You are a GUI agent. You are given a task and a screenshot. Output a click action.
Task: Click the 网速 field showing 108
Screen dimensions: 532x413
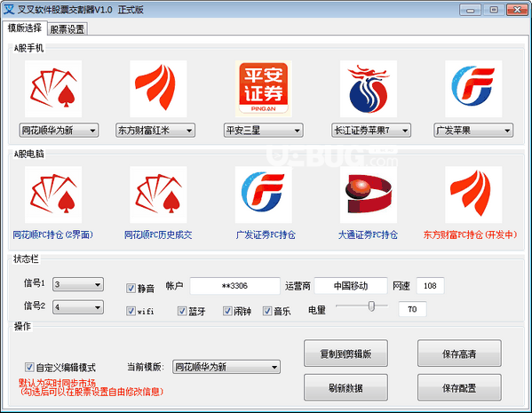(x=430, y=286)
